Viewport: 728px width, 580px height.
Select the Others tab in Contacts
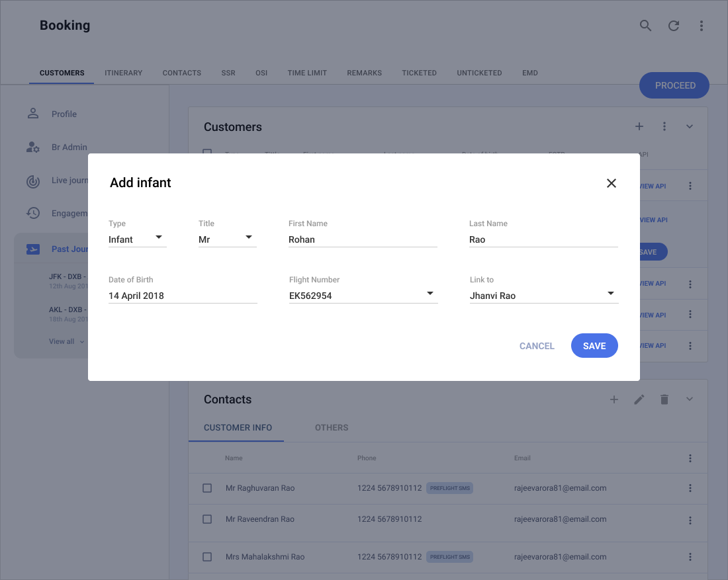click(332, 428)
